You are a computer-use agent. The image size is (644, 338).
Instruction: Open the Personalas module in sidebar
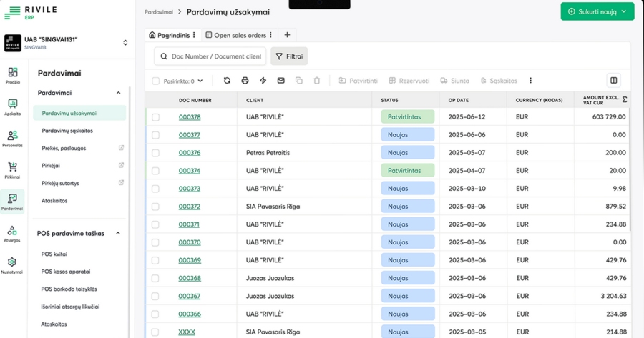pyautogui.click(x=12, y=139)
